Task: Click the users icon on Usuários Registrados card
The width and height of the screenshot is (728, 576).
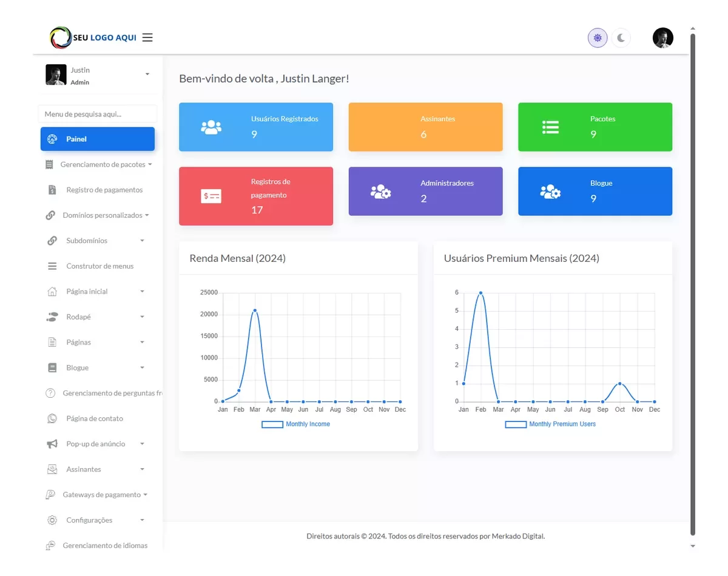Action: 211,127
